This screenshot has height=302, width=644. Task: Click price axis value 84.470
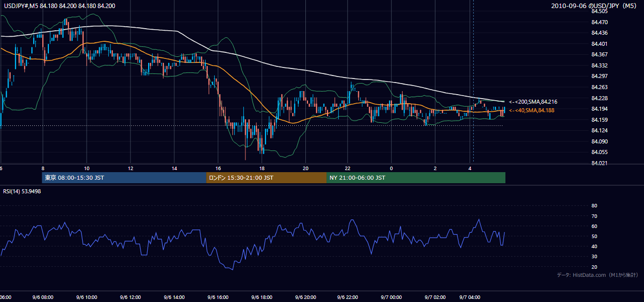click(599, 22)
